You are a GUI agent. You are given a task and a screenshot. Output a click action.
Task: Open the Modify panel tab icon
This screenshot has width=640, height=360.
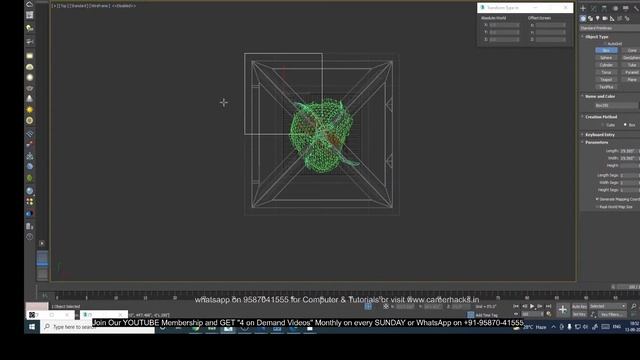(593, 8)
